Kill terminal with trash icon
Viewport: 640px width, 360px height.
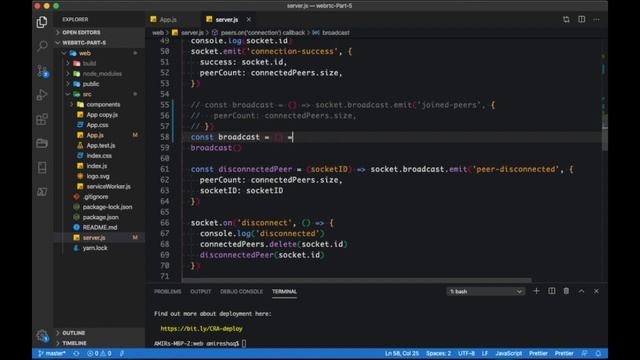pos(566,291)
